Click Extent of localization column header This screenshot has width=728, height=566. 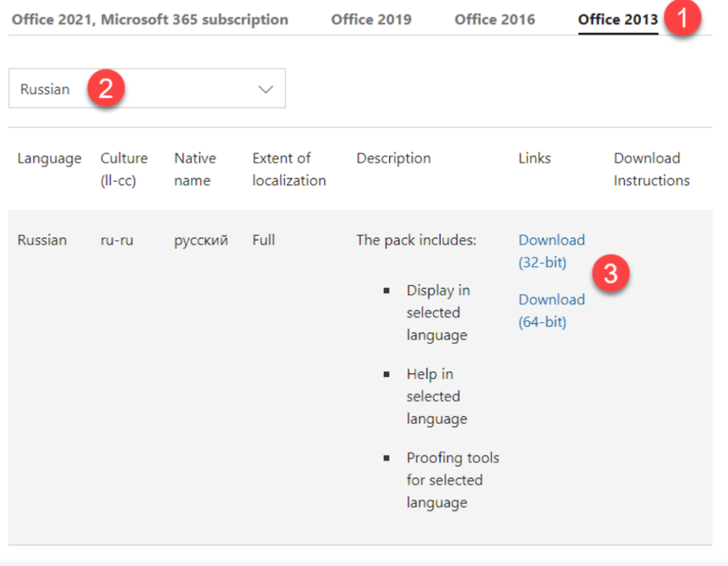coord(289,169)
